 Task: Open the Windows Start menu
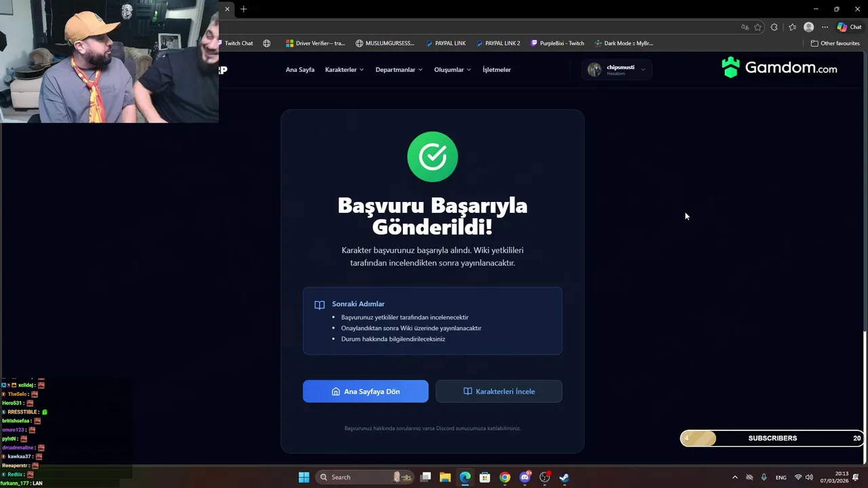coord(304,477)
